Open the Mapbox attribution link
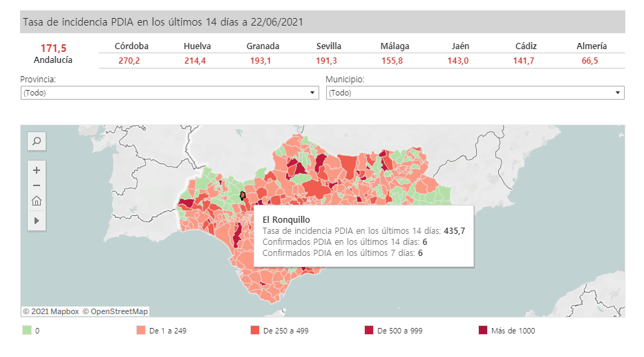This screenshot has height=357, width=644. [x=50, y=311]
